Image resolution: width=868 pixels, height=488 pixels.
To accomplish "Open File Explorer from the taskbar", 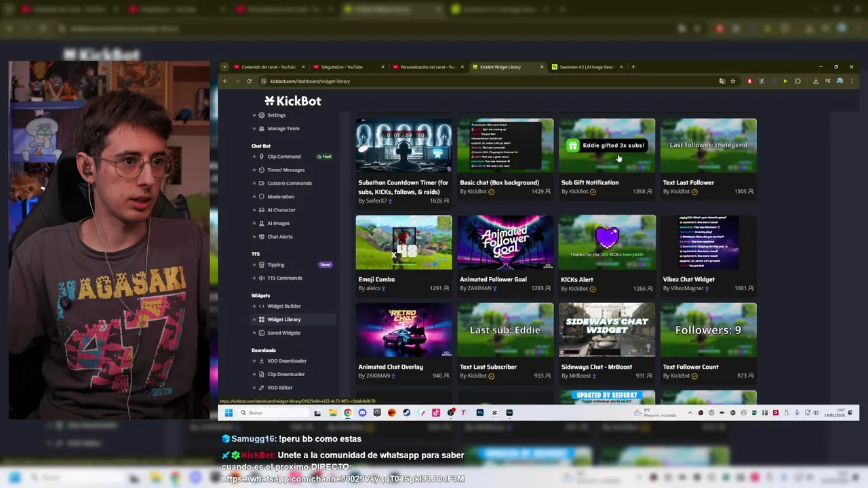I will pos(332,413).
